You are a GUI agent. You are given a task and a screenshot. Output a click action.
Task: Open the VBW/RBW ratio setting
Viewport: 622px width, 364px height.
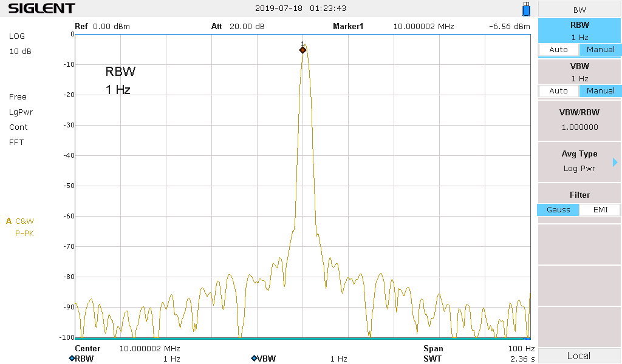(x=579, y=120)
